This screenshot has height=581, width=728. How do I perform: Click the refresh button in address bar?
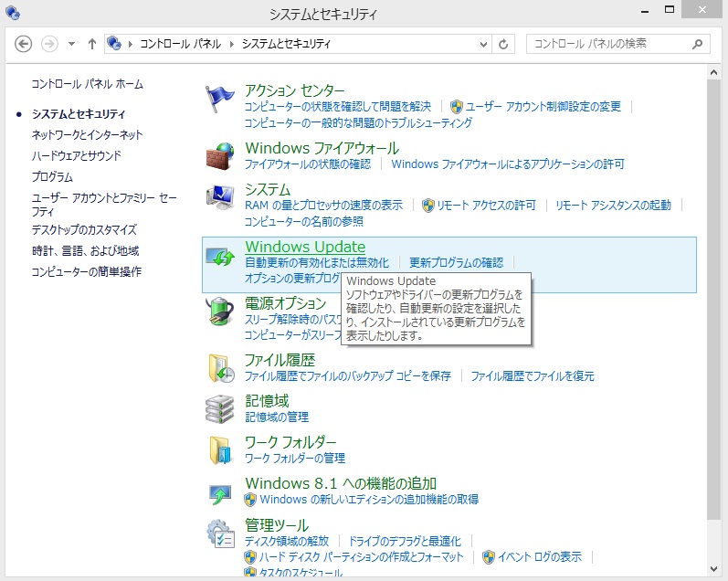(x=503, y=44)
